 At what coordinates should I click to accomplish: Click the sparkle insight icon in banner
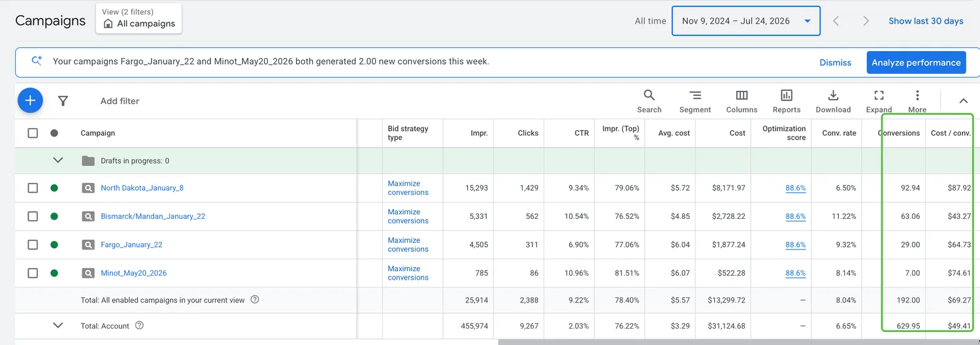[x=37, y=61]
